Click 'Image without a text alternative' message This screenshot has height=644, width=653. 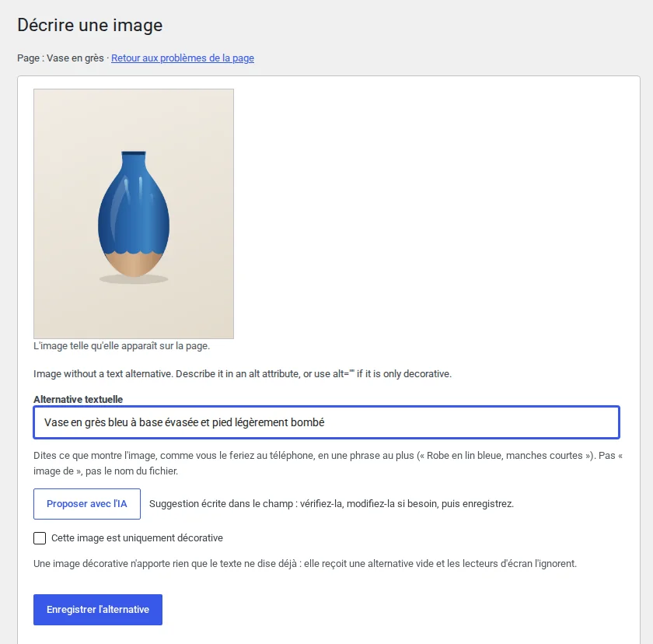(x=243, y=373)
